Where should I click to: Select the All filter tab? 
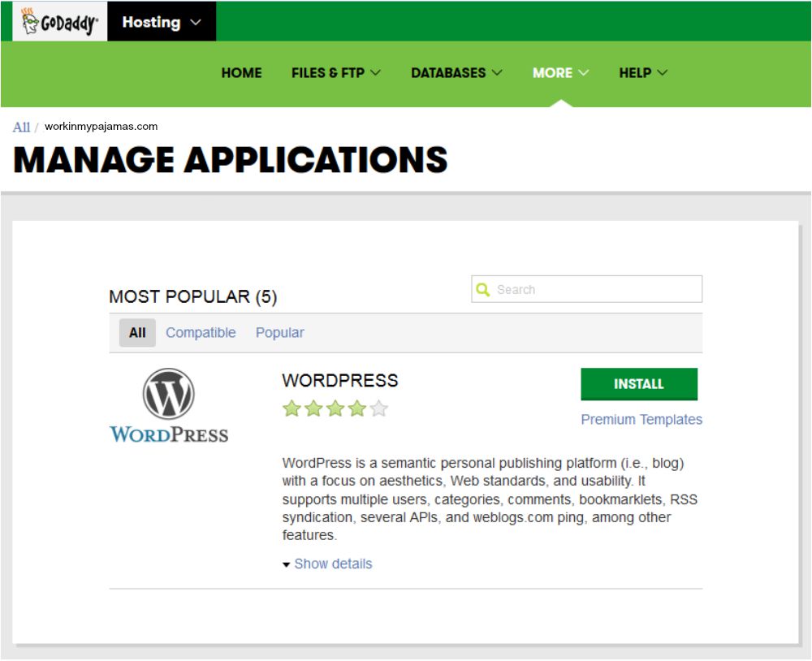tap(137, 333)
